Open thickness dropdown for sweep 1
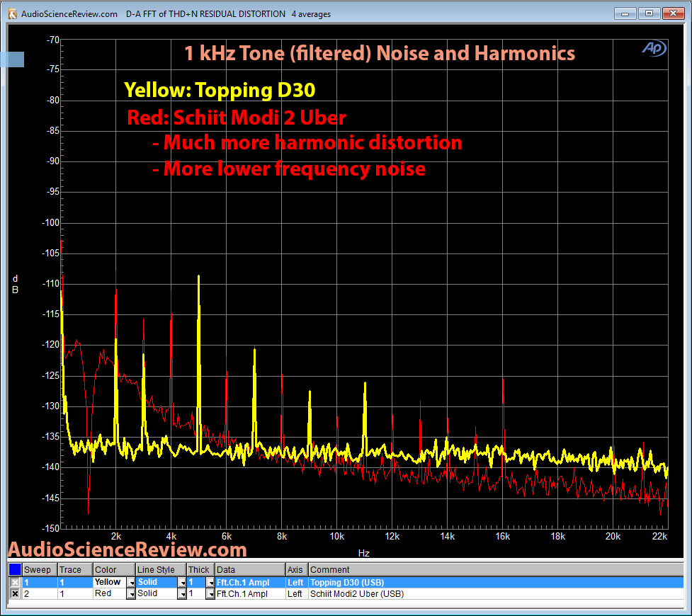Screen dimensions: 692x616 (210, 583)
